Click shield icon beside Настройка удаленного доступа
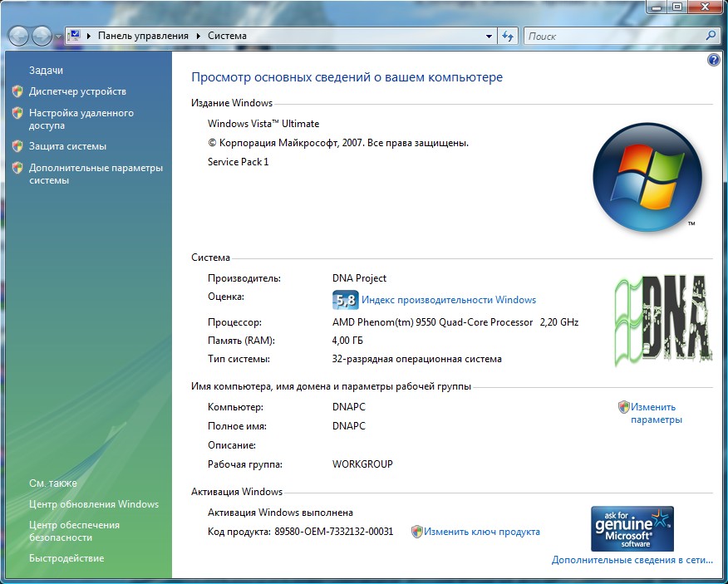This screenshot has width=728, height=584. tap(17, 113)
